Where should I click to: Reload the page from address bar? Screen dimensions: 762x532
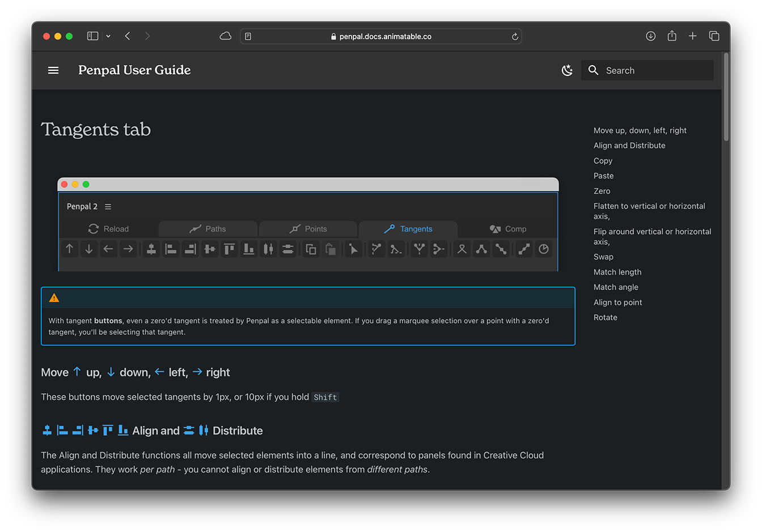coord(515,36)
